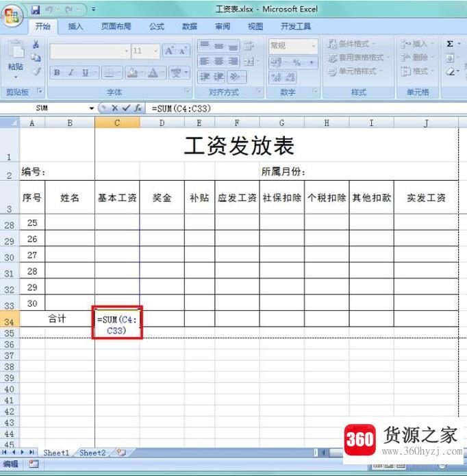This screenshot has width=467, height=476.
Task: Toggle Align Text Left
Action: click(205, 62)
